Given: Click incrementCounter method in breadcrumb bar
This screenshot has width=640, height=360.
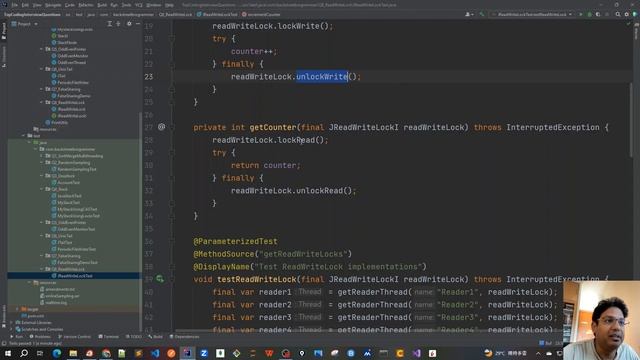Looking at the screenshot, I should (261, 14).
